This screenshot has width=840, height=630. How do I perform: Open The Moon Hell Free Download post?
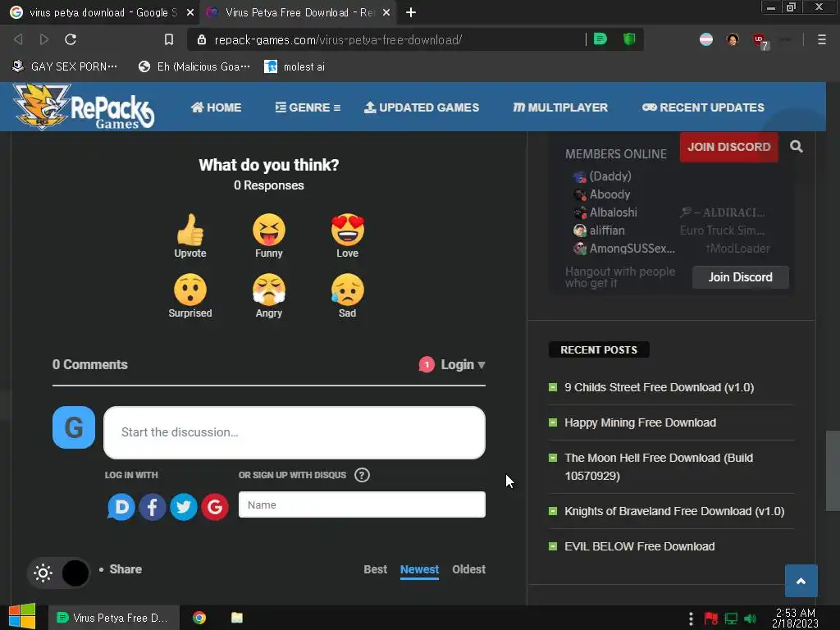(x=659, y=467)
